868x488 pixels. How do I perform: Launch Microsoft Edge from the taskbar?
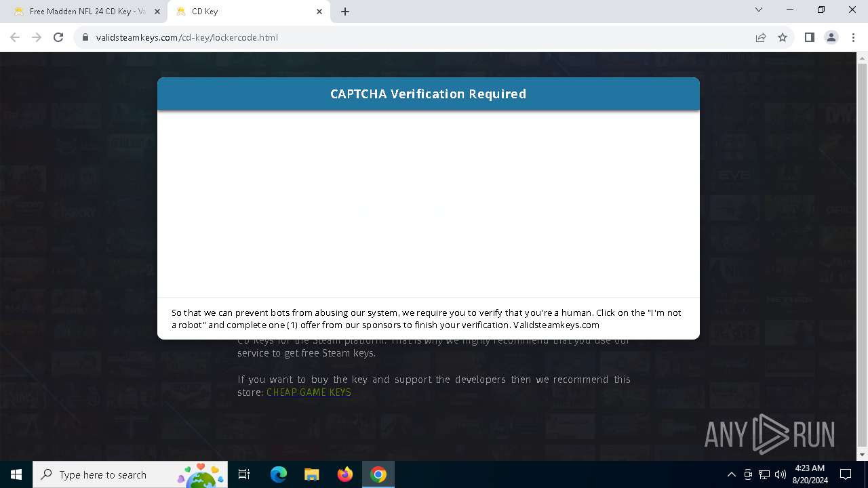(279, 474)
